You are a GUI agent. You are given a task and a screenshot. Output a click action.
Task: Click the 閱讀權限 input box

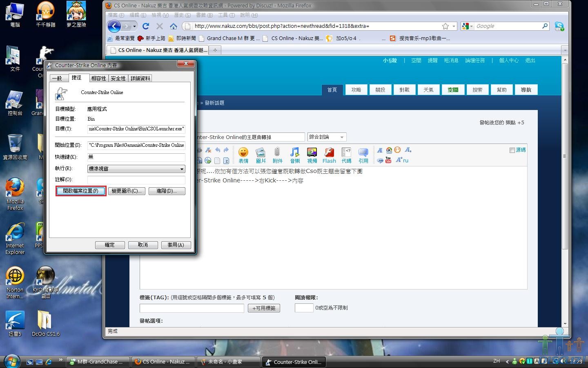(304, 308)
